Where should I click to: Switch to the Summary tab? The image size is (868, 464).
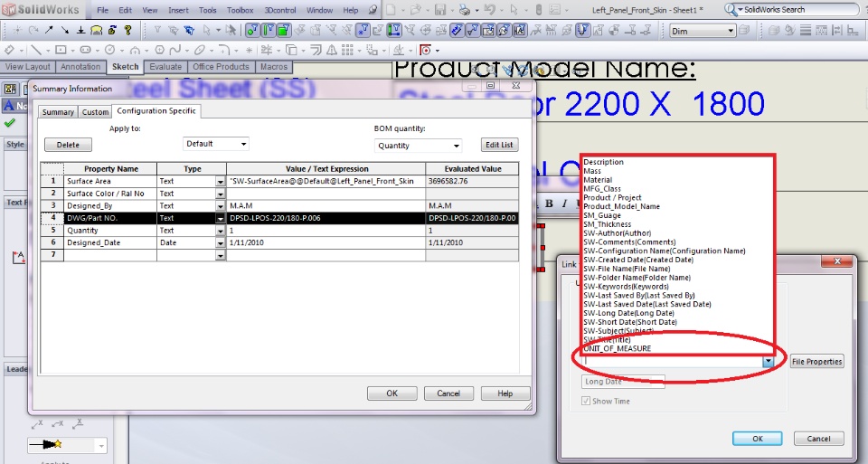58,112
